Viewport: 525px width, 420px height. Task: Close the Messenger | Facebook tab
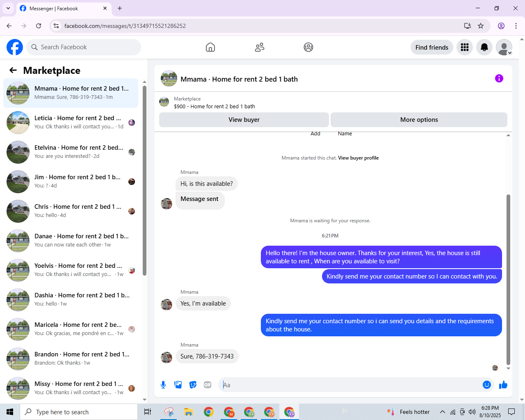pos(105,8)
